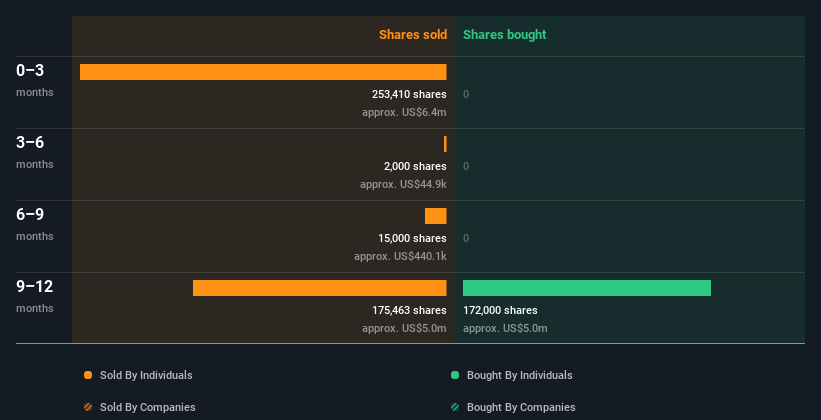Select the Shares sold column header
The image size is (821, 420).
point(413,35)
